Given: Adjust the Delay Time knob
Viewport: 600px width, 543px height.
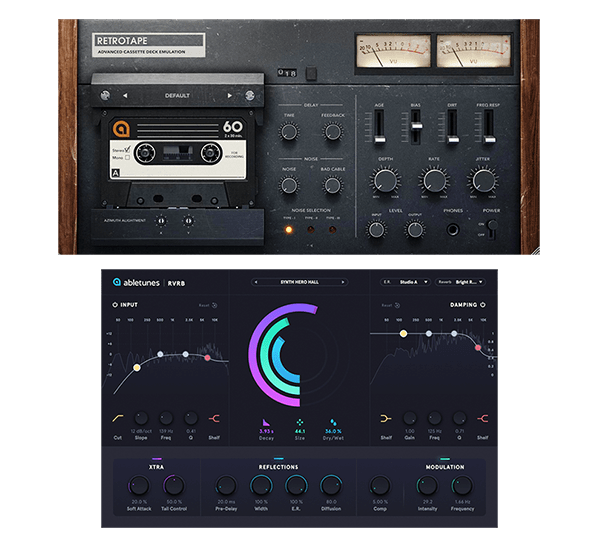Looking at the screenshot, I should [x=289, y=132].
